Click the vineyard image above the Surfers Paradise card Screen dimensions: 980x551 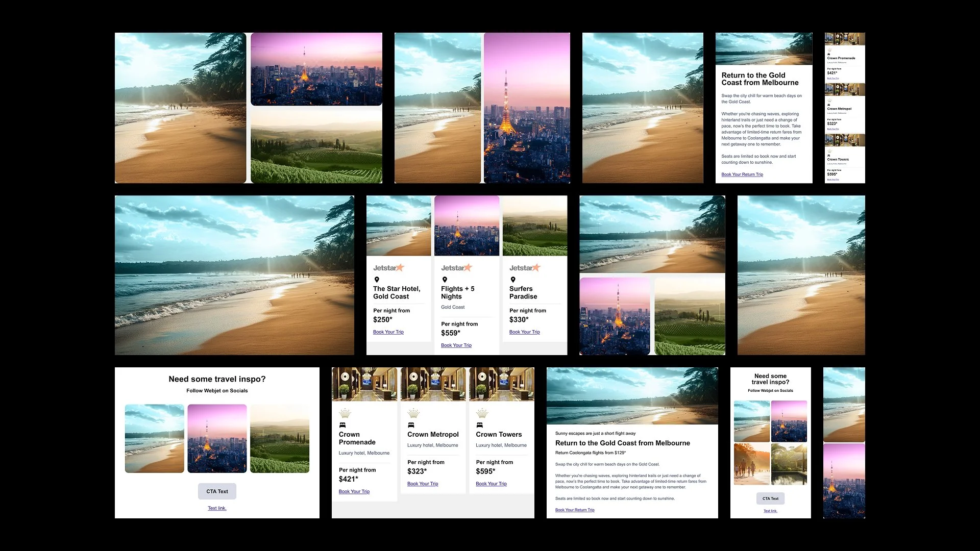tap(535, 226)
